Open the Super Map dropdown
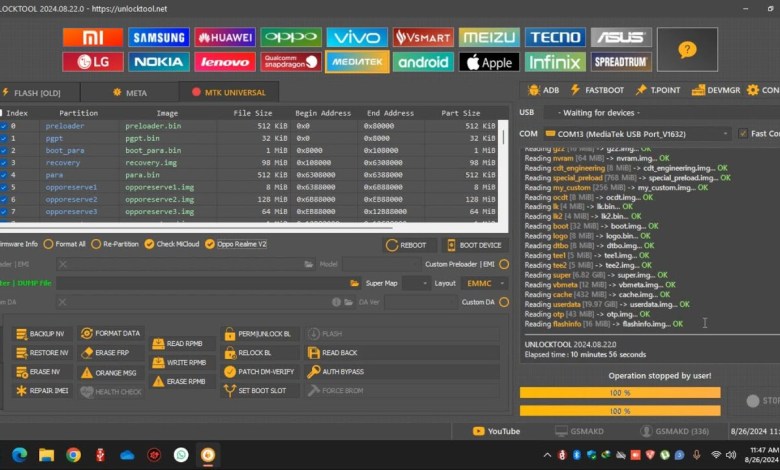Image resolution: width=780 pixels, height=470 pixels. [x=416, y=283]
